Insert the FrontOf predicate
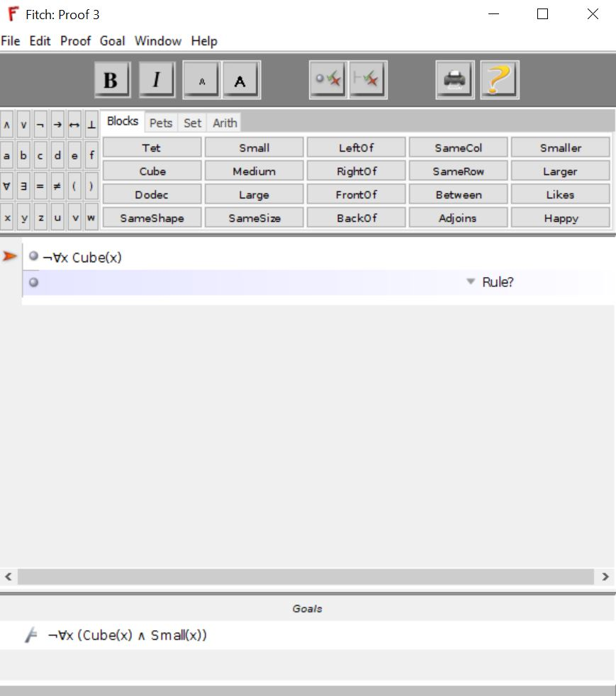 (356, 194)
